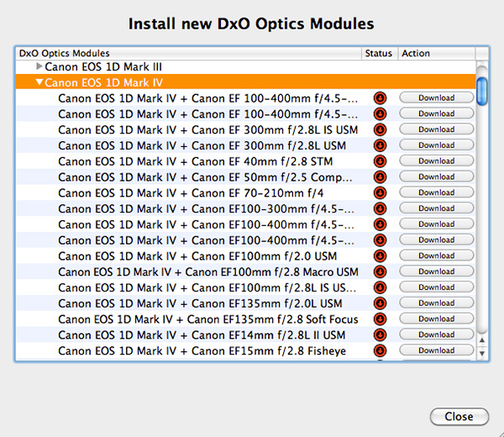Screen dimensions: 504x437
Task: Click the scrollbar down arrow
Action: click(x=482, y=353)
